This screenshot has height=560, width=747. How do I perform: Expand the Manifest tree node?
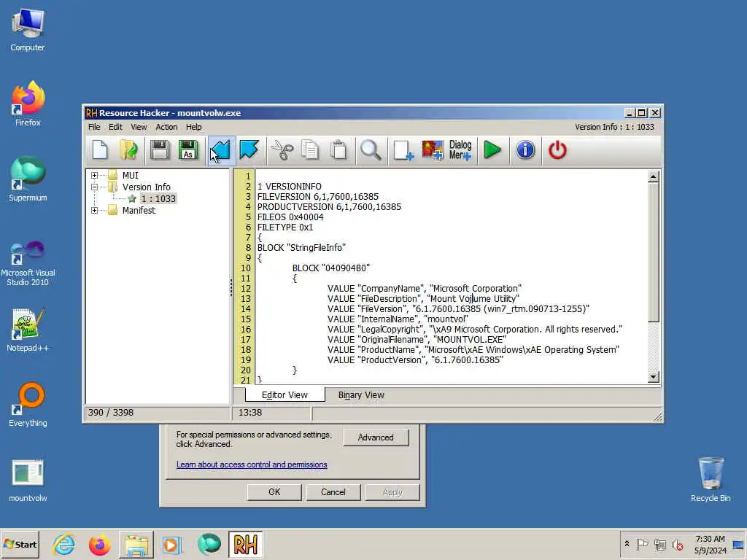pos(94,211)
